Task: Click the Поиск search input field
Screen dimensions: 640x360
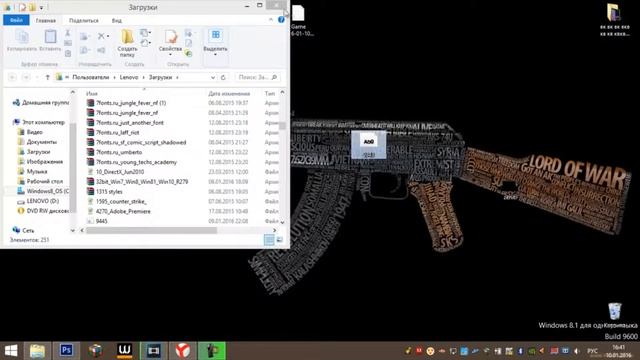Action: (x=253, y=77)
